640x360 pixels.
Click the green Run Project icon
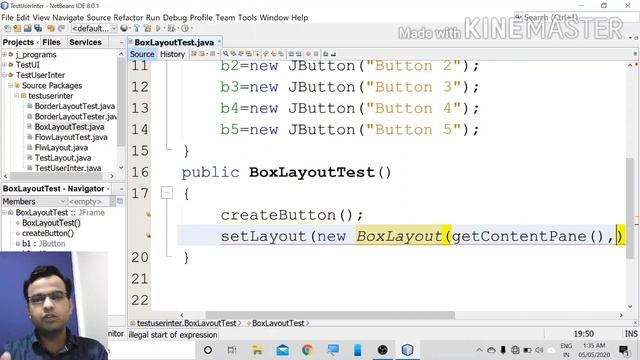158,28
